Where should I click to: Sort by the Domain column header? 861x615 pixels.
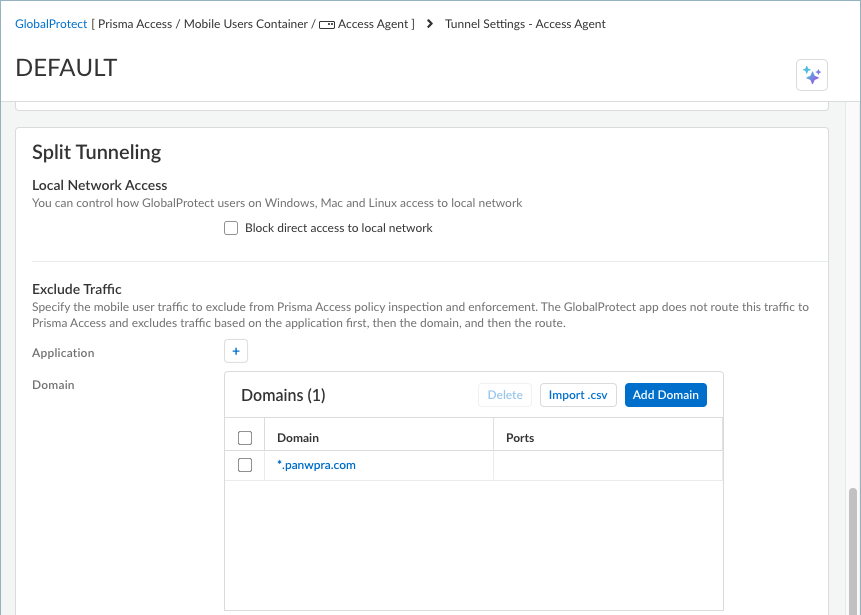click(298, 438)
